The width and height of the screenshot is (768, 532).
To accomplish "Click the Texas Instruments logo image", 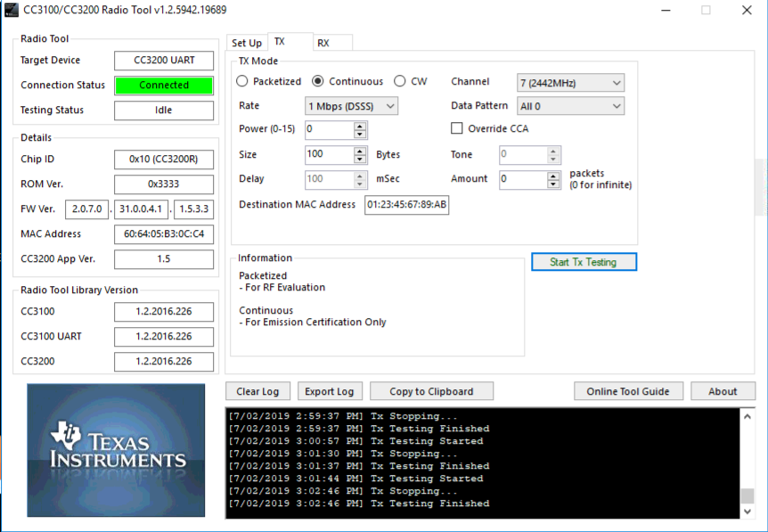I will coord(116,450).
